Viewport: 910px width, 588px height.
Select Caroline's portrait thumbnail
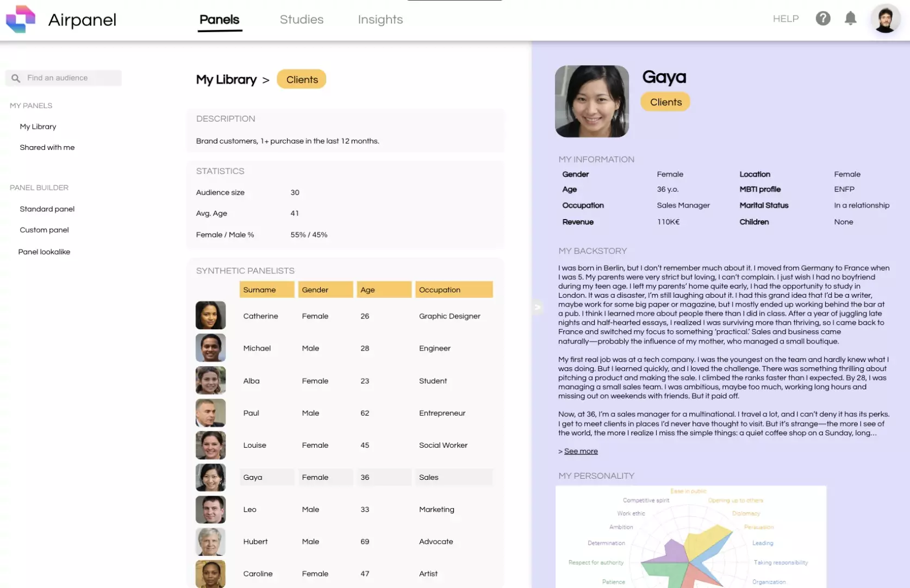click(210, 574)
